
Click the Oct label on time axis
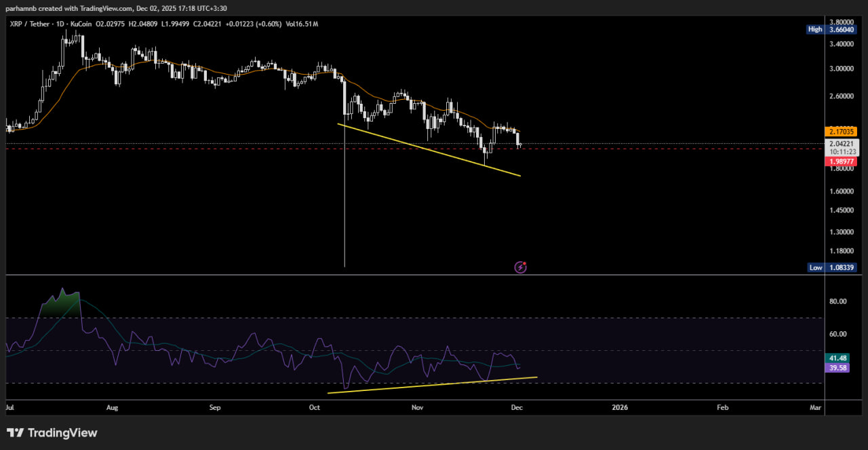314,407
